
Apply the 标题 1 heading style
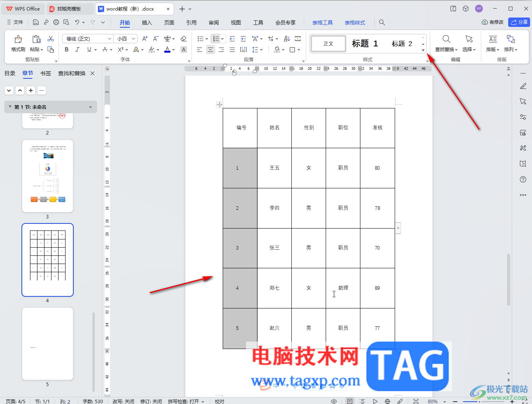365,43
